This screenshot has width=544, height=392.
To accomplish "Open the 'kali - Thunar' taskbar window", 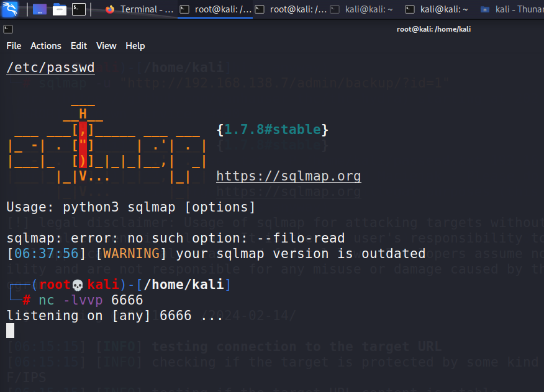I will click(x=512, y=9).
